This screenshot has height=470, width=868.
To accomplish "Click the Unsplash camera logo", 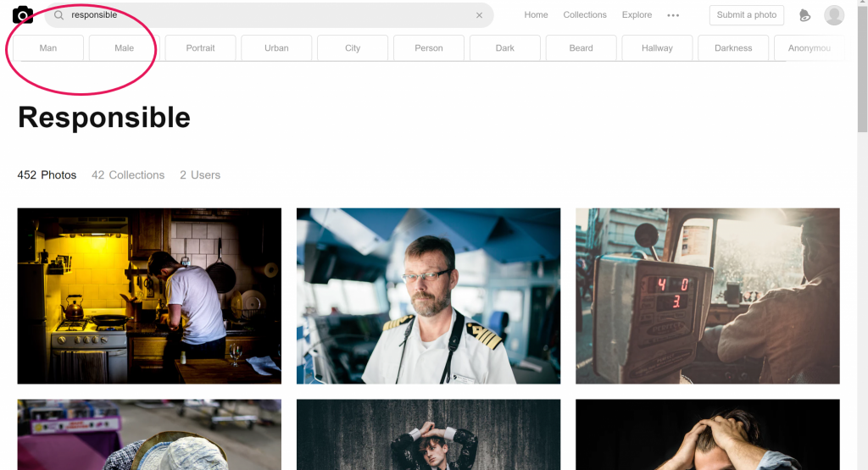I will (23, 15).
